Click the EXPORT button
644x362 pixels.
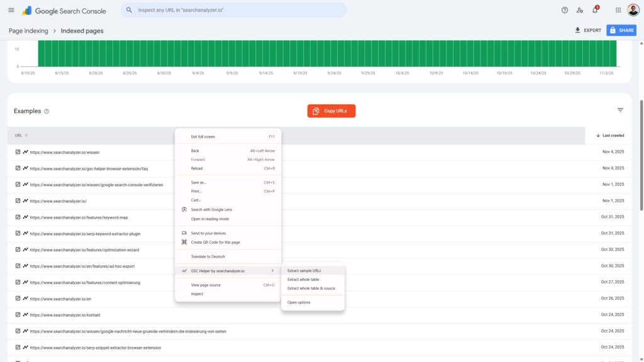tap(588, 30)
